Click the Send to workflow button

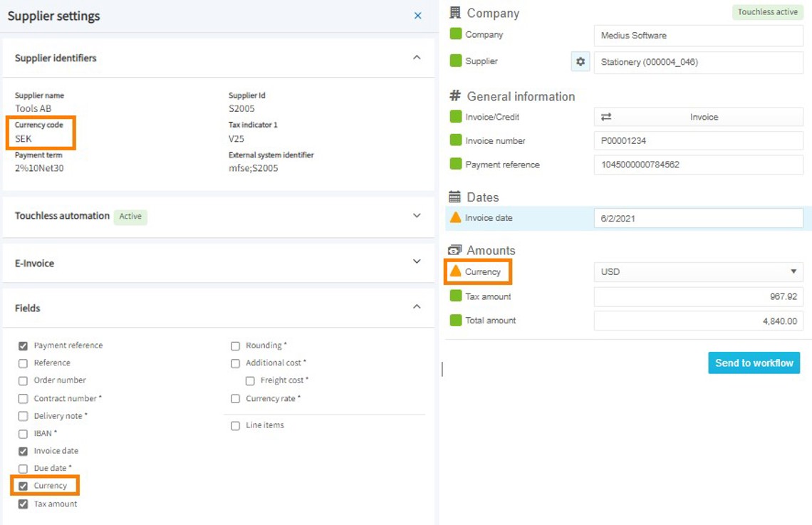754,363
